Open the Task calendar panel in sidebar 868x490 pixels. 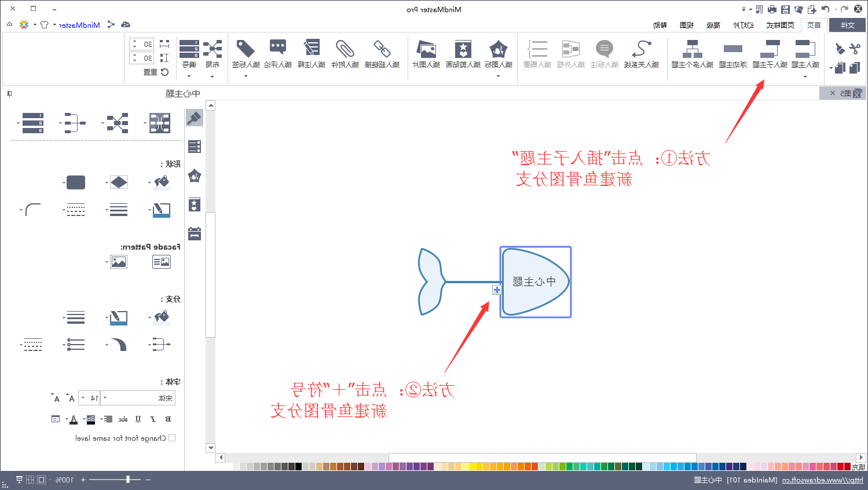point(195,233)
